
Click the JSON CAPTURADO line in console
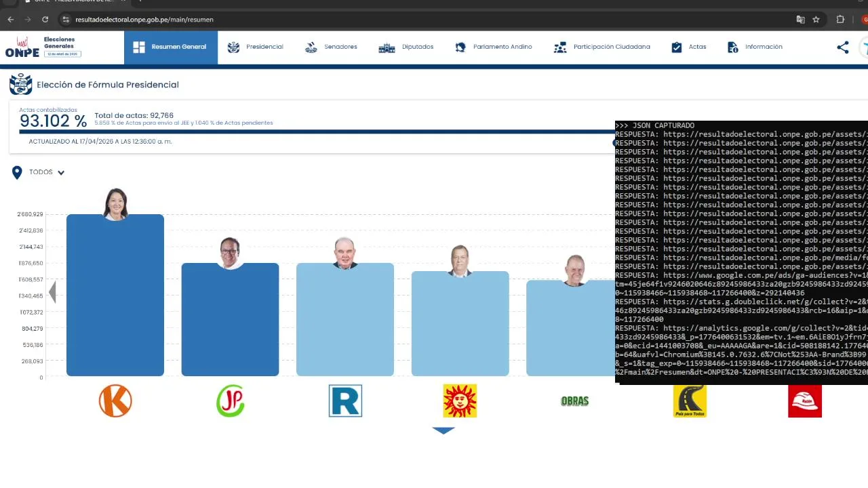point(655,125)
